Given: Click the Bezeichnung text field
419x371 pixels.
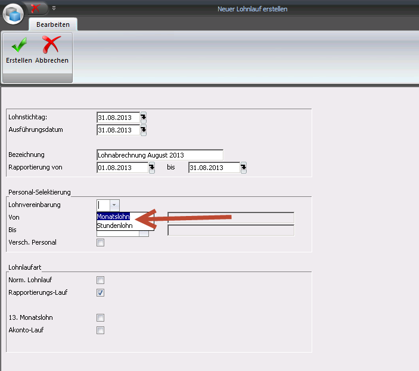Looking at the screenshot, I should (x=160, y=155).
